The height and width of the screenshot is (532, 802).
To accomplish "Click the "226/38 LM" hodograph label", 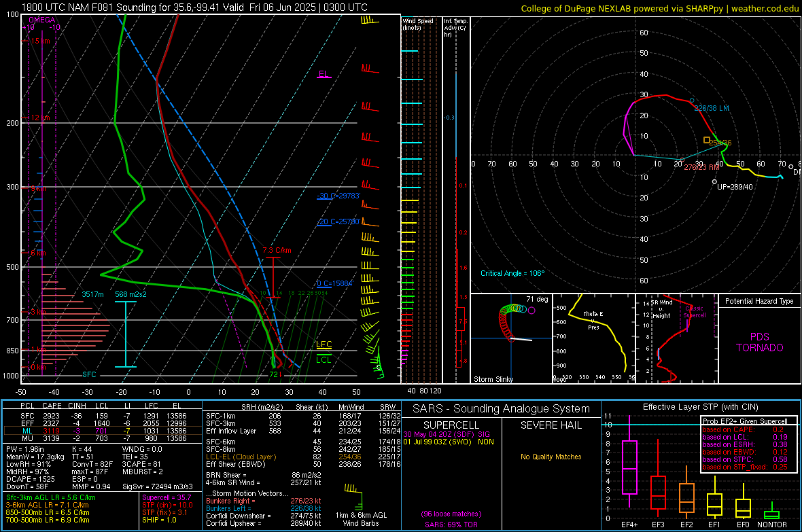I will (712, 108).
